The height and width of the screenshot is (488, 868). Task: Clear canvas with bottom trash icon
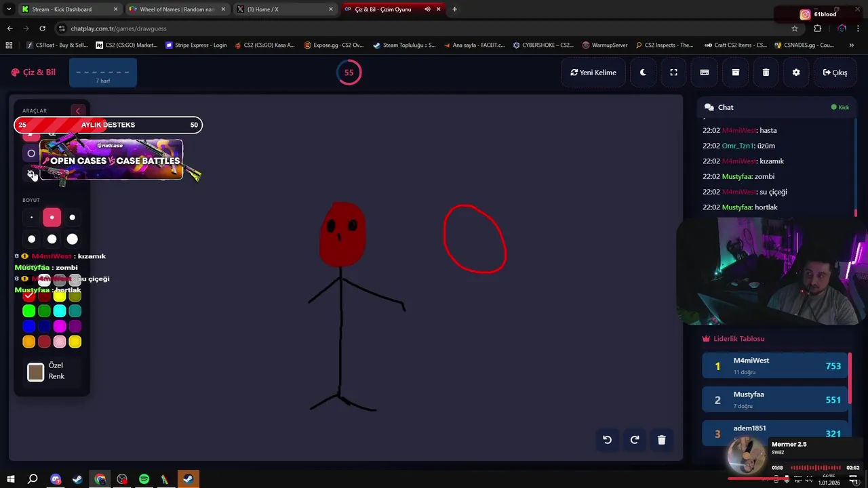click(x=661, y=440)
